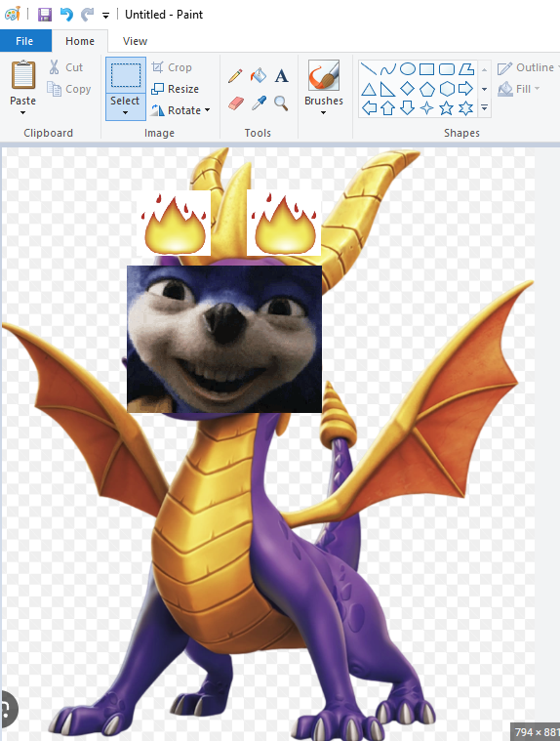Switch to the View tab

tap(135, 41)
